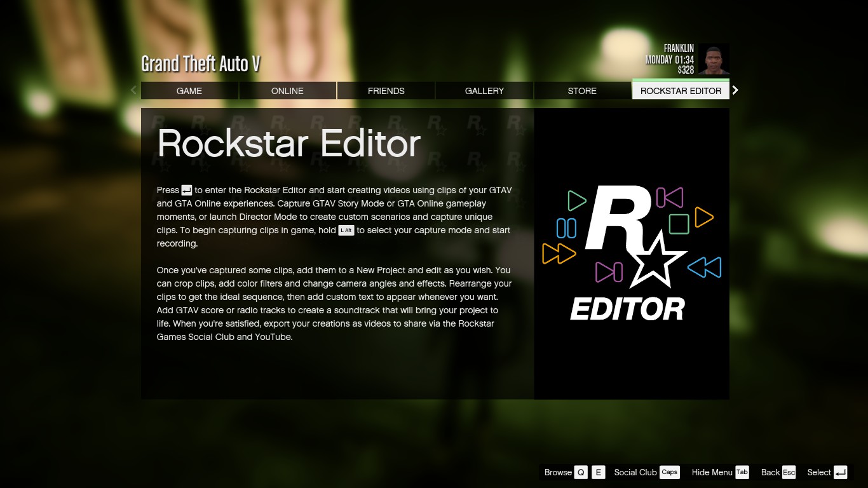
Task: Click the Browse footer label
Action: pyautogui.click(x=558, y=472)
